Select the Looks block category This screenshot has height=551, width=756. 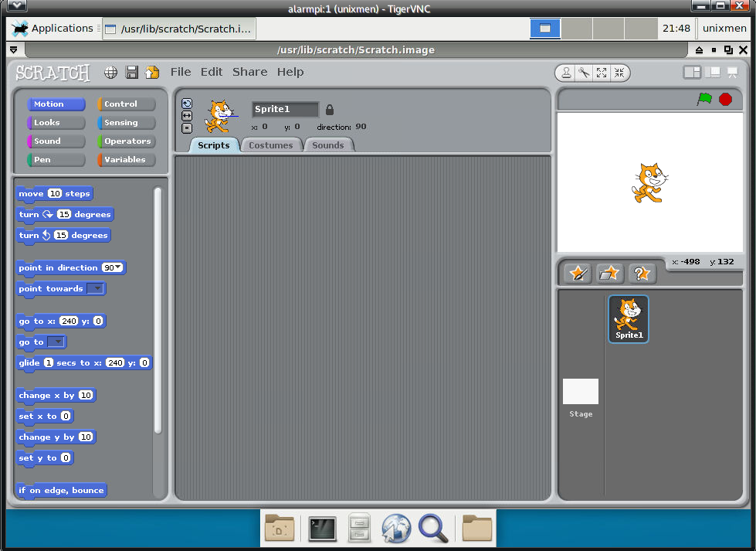(x=56, y=123)
